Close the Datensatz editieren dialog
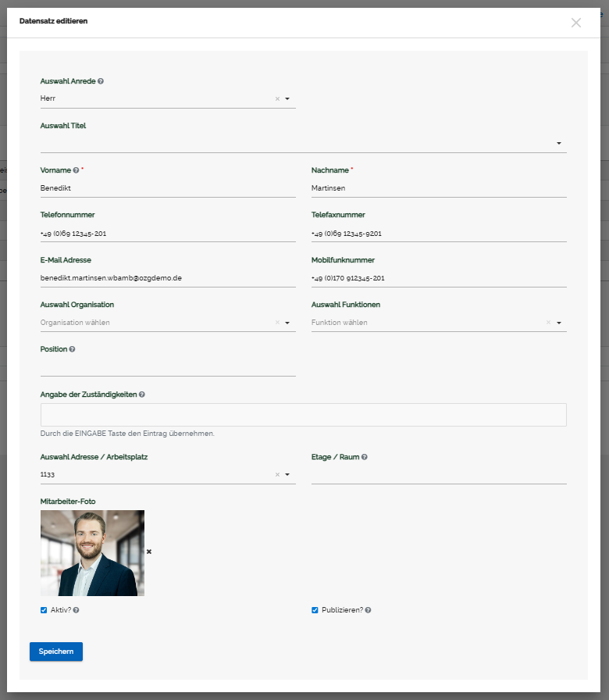609x700 pixels. 576,23
